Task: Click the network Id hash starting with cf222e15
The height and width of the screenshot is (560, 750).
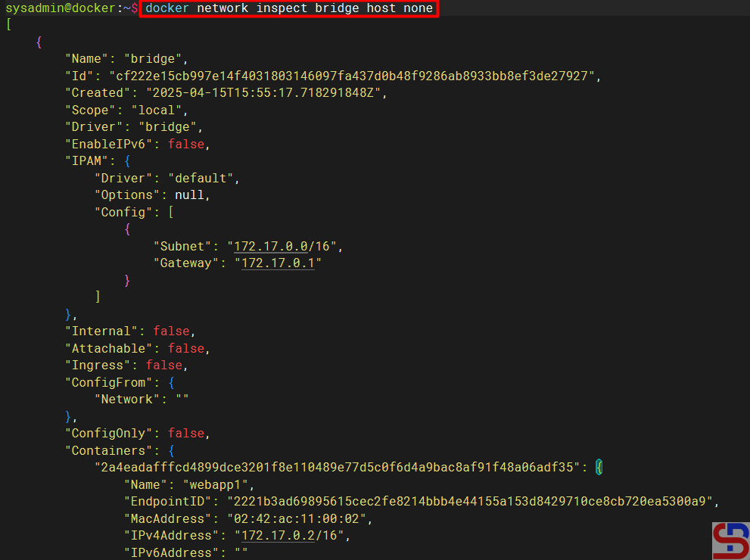Action: click(351, 76)
